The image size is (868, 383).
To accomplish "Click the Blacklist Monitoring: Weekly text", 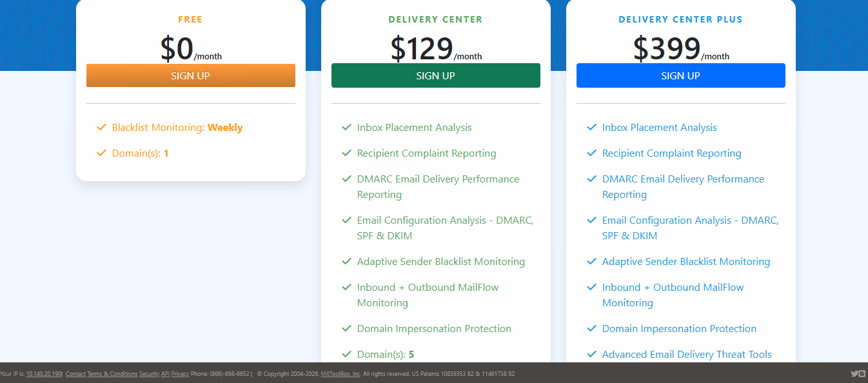I will [177, 128].
